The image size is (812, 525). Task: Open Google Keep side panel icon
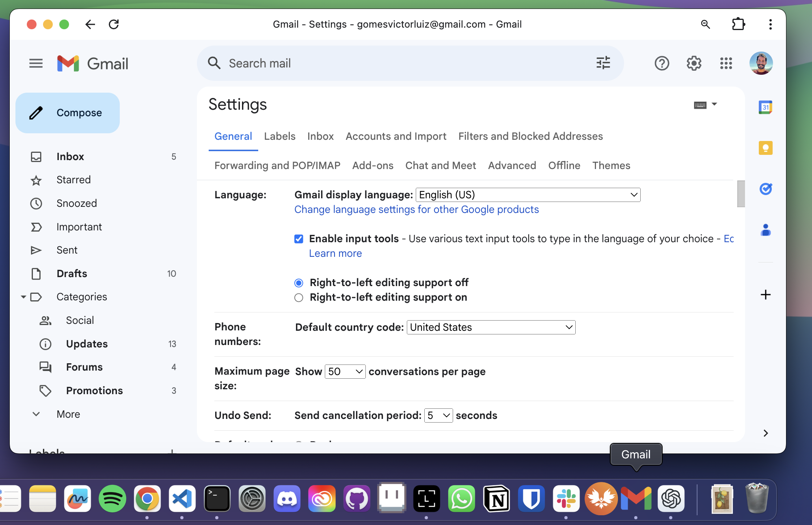pos(765,148)
